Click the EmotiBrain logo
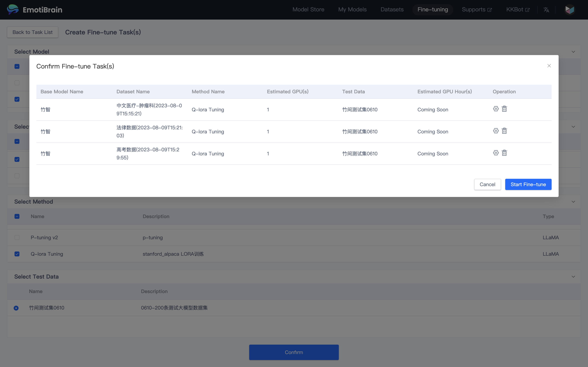 (35, 10)
